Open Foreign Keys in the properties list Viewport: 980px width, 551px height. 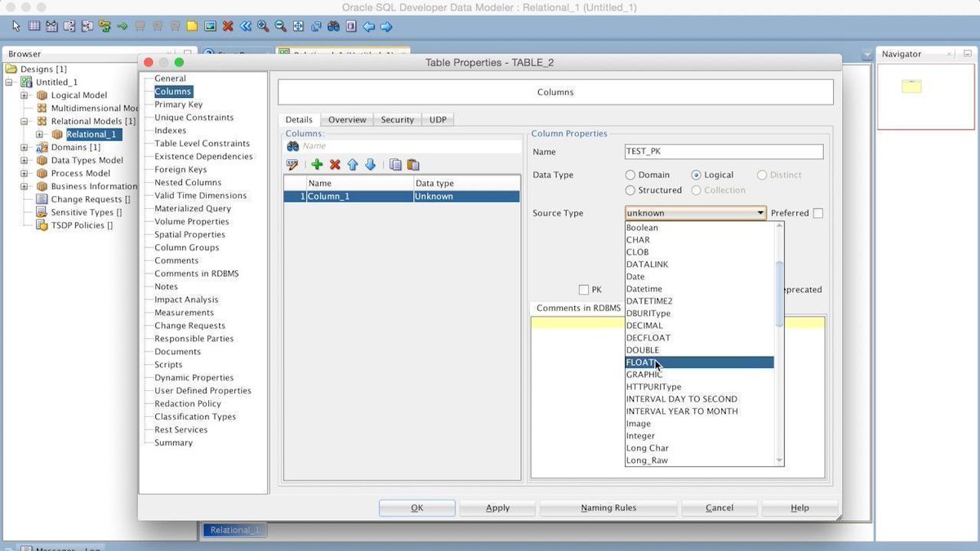click(x=180, y=170)
